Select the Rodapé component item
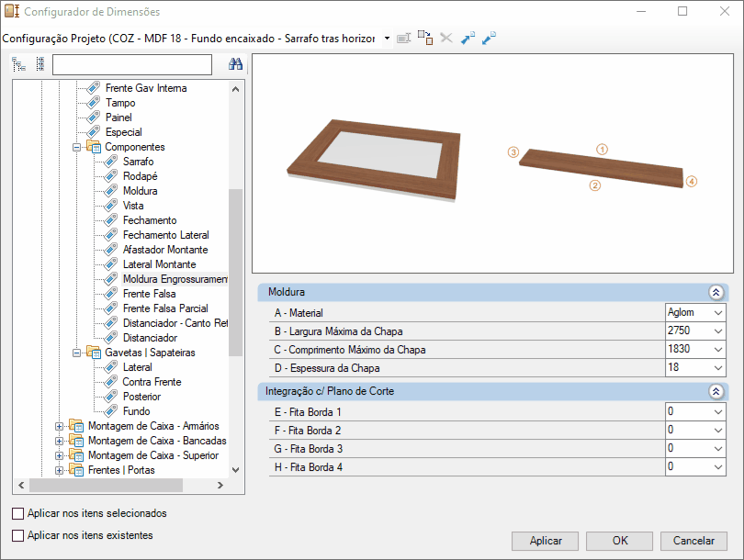 click(140, 176)
